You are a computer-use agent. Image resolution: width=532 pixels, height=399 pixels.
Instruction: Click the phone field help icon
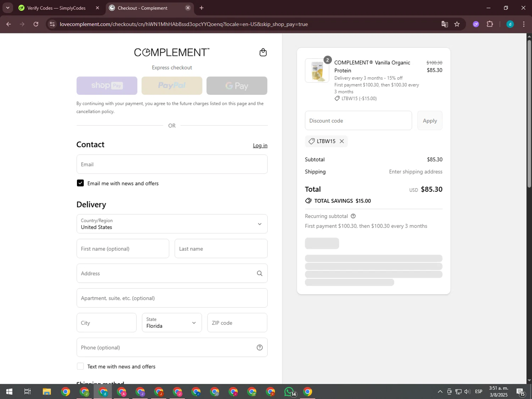[260, 348]
